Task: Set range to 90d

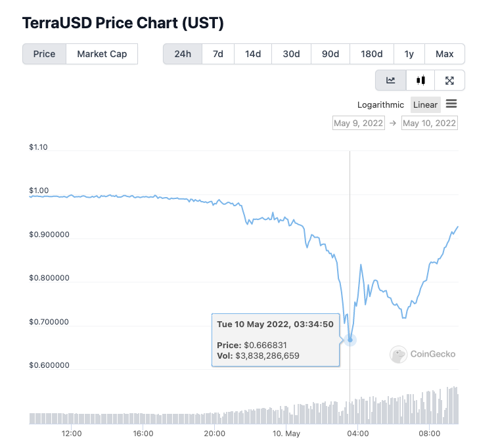Action: pos(330,54)
